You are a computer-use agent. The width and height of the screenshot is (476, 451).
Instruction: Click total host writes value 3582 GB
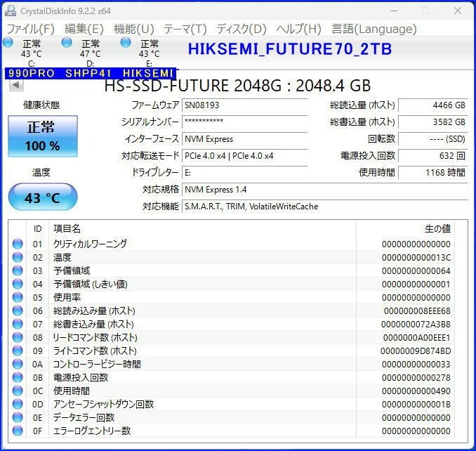click(x=433, y=122)
